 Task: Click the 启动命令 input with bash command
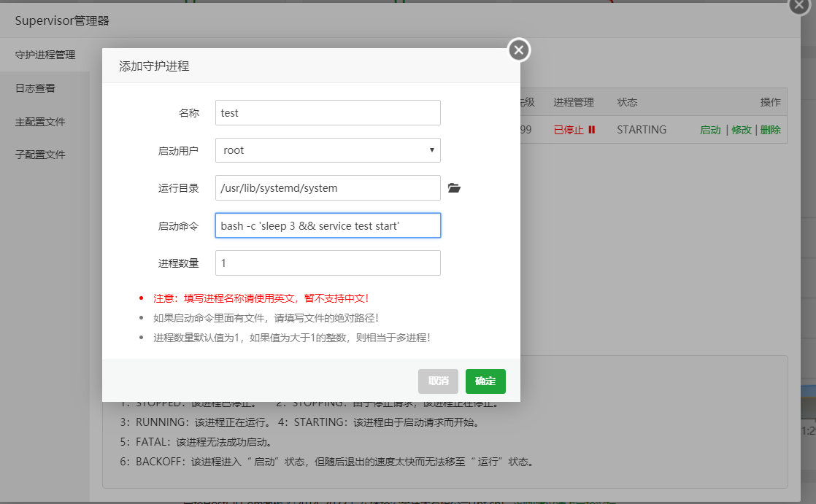tap(328, 225)
